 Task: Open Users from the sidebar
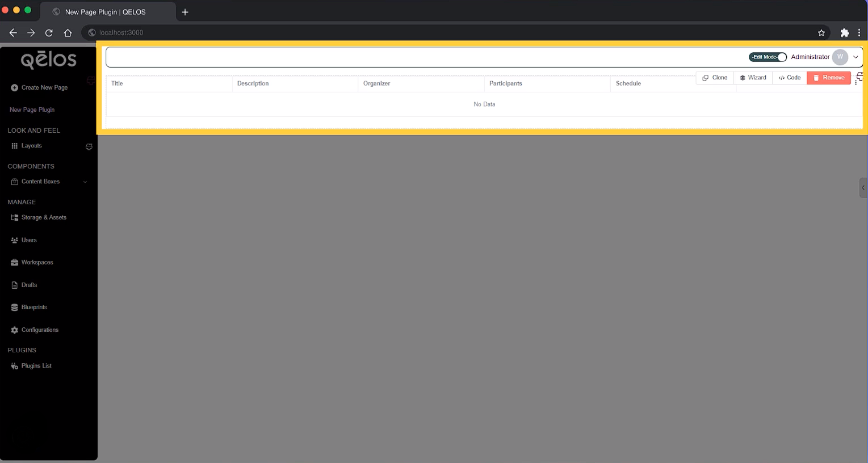tap(29, 240)
